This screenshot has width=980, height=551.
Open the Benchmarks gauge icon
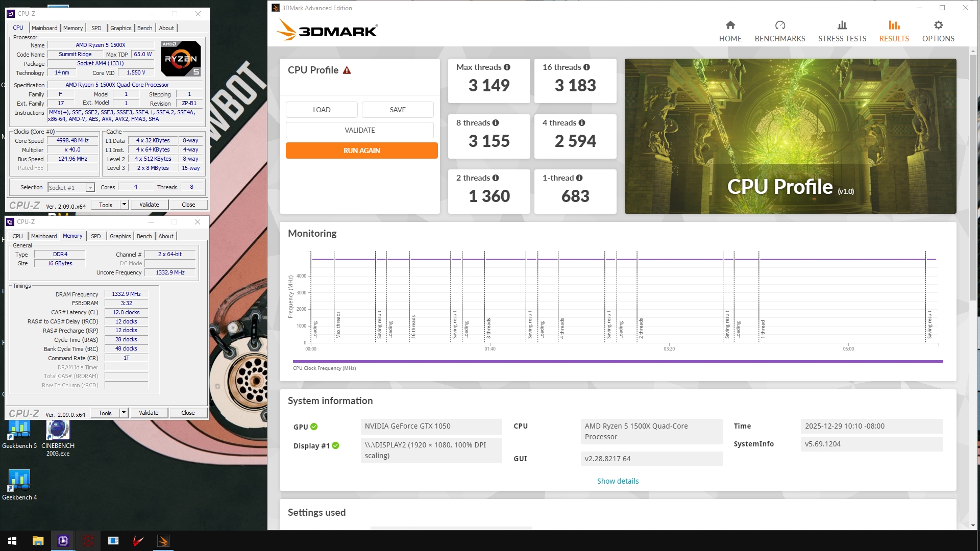click(780, 25)
